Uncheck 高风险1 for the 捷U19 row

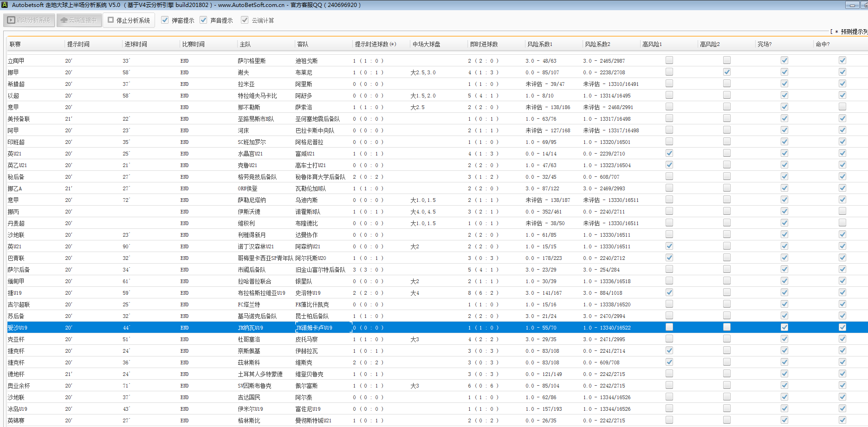(669, 292)
